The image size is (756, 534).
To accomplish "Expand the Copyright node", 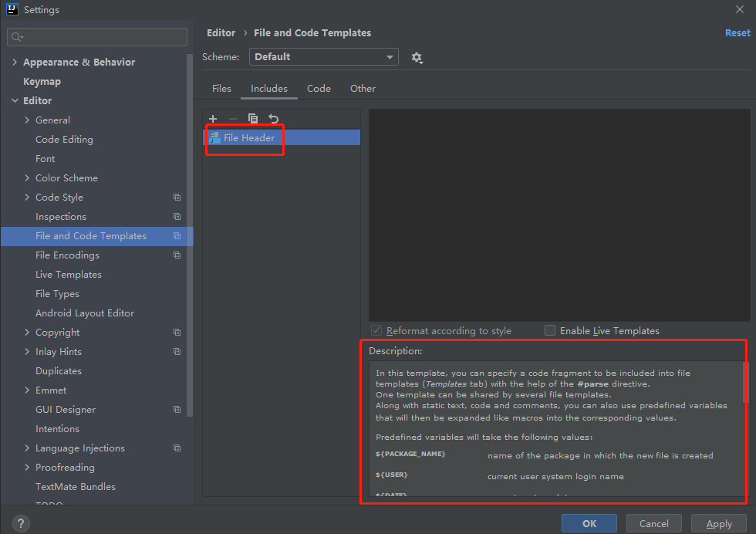I will [x=27, y=333].
